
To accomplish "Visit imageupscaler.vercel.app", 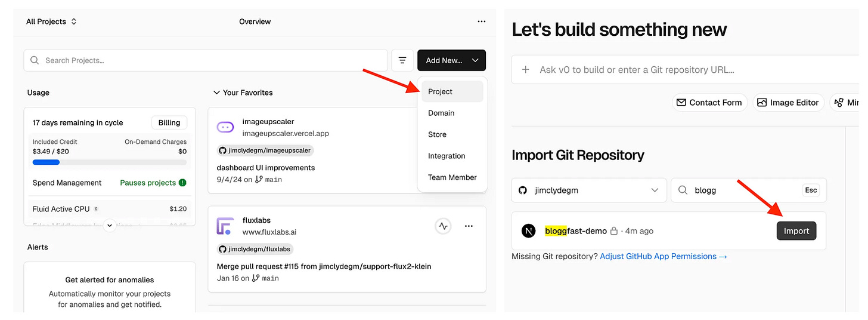I will click(x=286, y=134).
